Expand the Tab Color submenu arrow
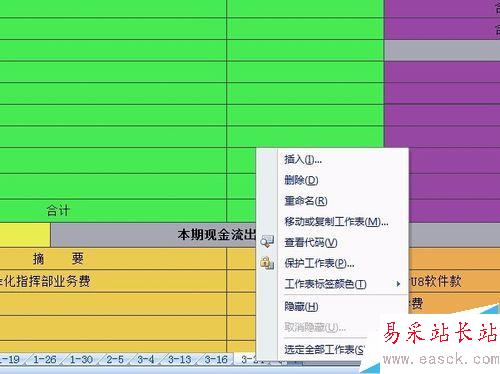The width and height of the screenshot is (500, 374). [398, 284]
